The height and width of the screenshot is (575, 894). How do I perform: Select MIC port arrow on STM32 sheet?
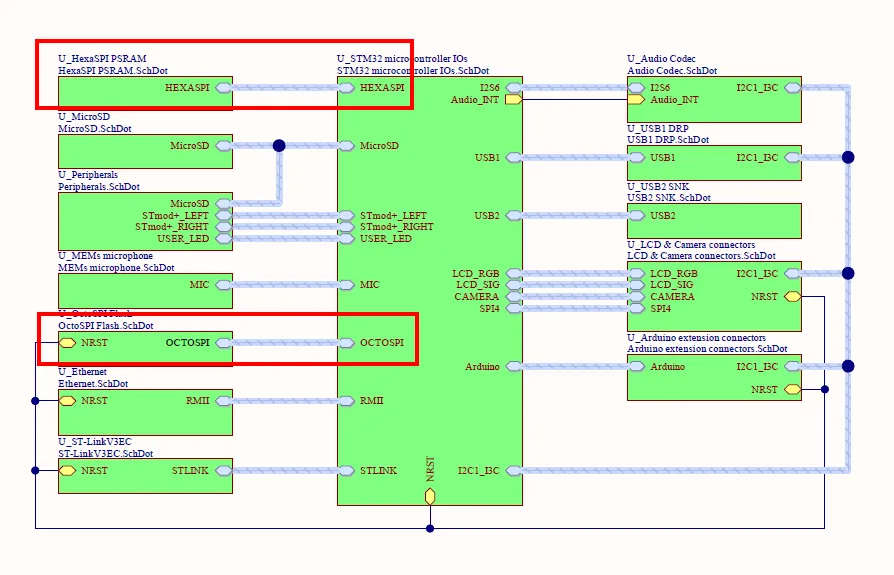pyautogui.click(x=346, y=284)
